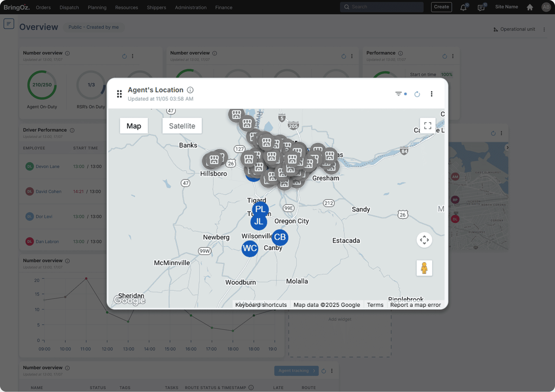Click the PL agent marker on map
The height and width of the screenshot is (392, 555).
[260, 209]
